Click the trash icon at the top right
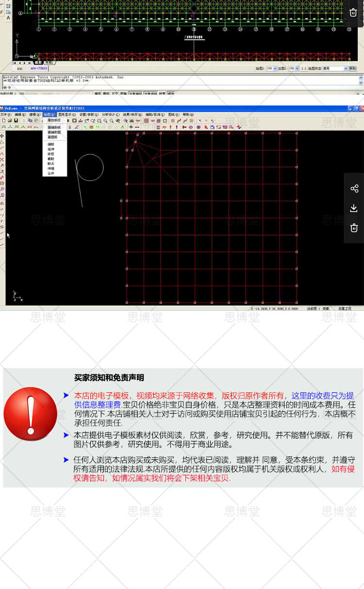Screen dimensions: 364x589 (353, 12)
